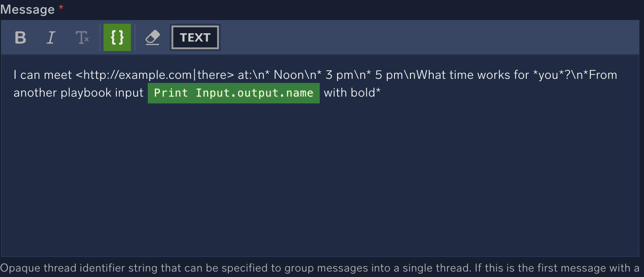Apply italic formatting with the I icon
644x277 pixels.
[51, 37]
